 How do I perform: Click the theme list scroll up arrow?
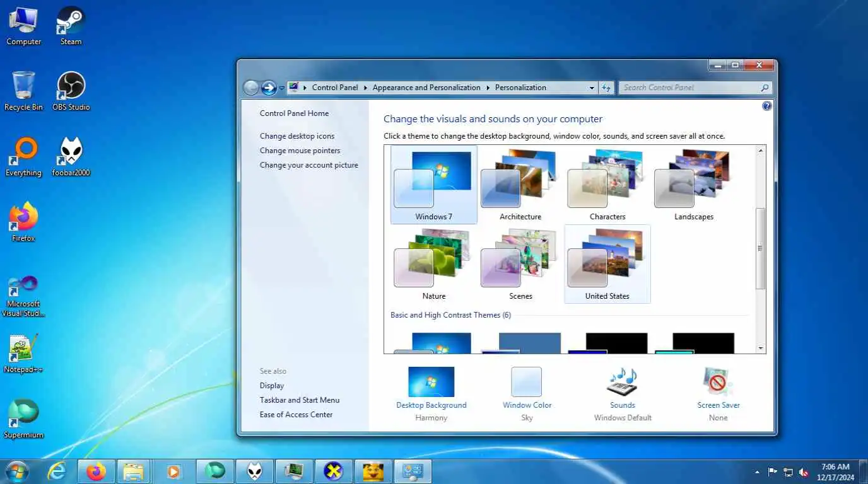coord(761,151)
